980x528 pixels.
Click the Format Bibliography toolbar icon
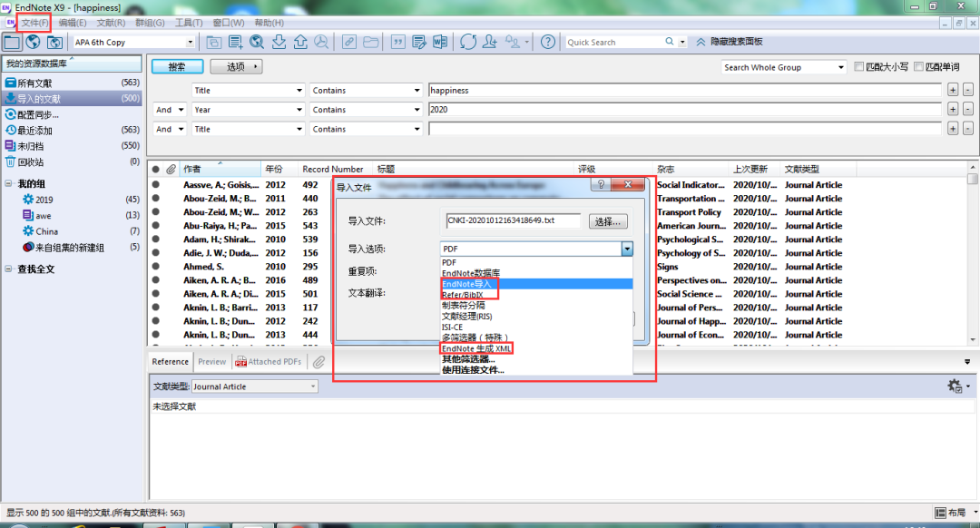click(418, 42)
